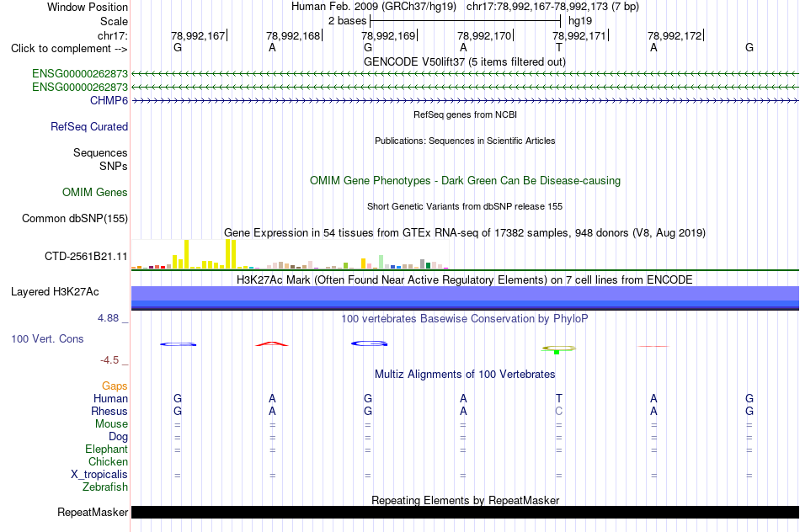
Task: Click 100 Vert. Cons track label
Action: pos(47,338)
